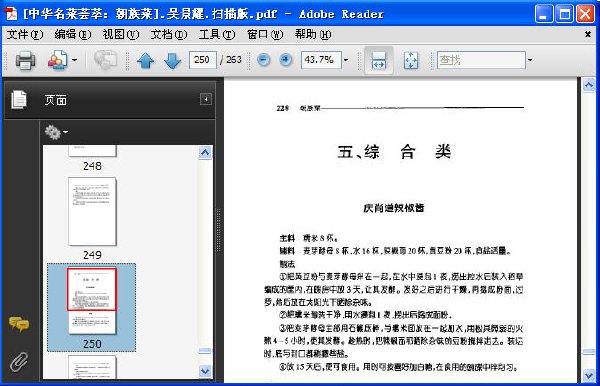600x386 pixels.
Task: Maximize the Adobe Reader window
Action: [564, 14]
